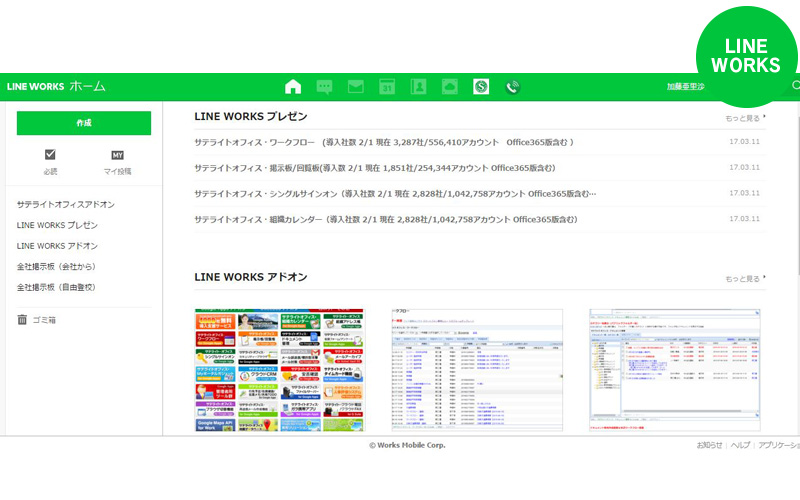This screenshot has width=800, height=500.
Task: Open the colorful add-on banner grid thumbnail
Action: click(280, 370)
